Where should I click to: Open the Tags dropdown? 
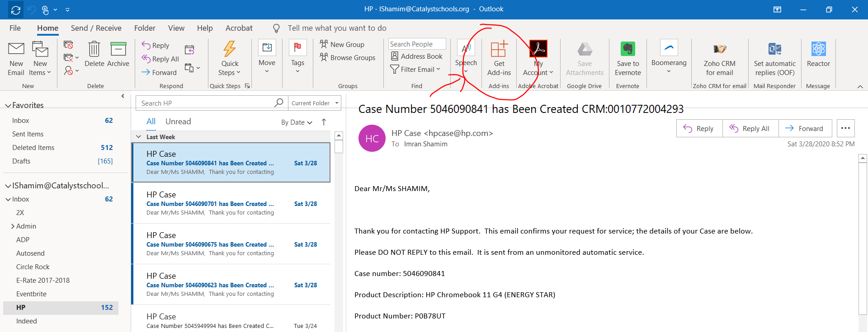click(297, 57)
